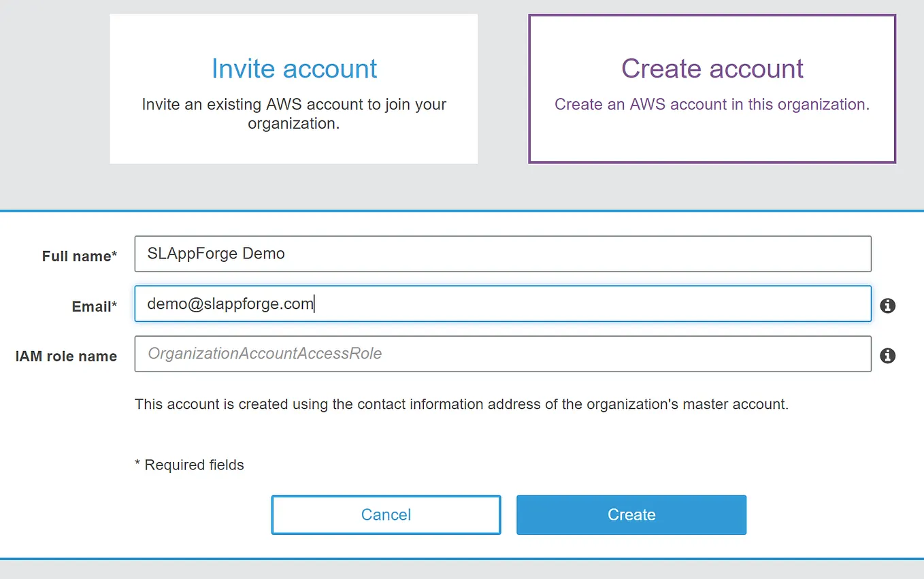
Task: Click the Invite account heading link
Action: click(293, 68)
